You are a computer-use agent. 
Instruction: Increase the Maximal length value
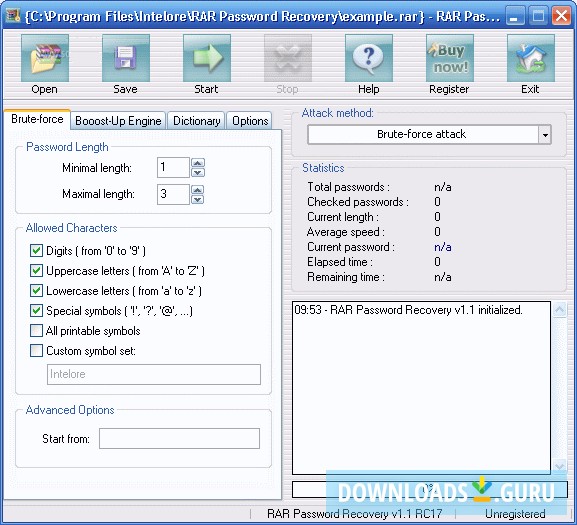198,190
